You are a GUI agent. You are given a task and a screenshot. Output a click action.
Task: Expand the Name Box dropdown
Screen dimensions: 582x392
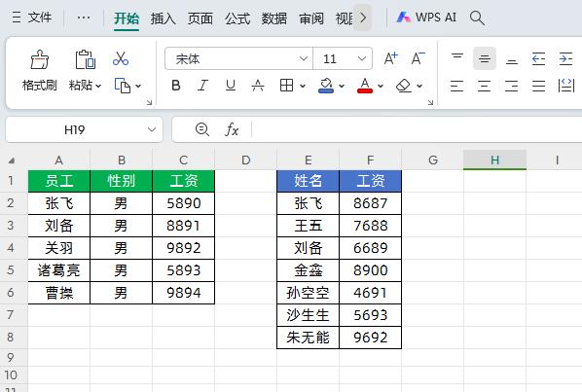coord(152,129)
